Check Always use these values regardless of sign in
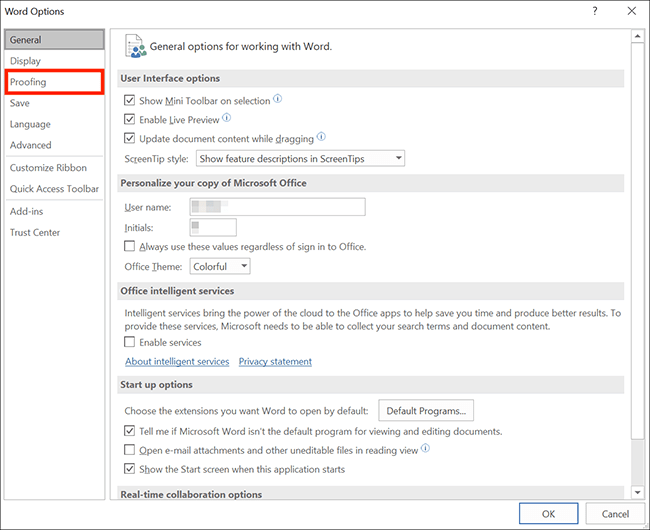The image size is (650, 530). 130,247
